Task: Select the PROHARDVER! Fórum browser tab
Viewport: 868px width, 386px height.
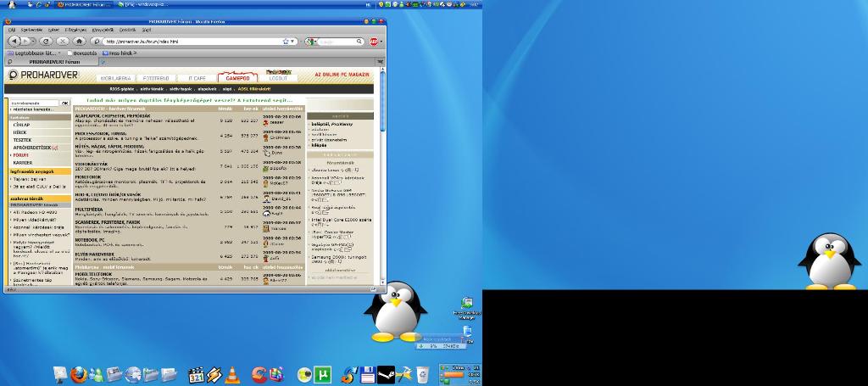Action: pos(53,61)
